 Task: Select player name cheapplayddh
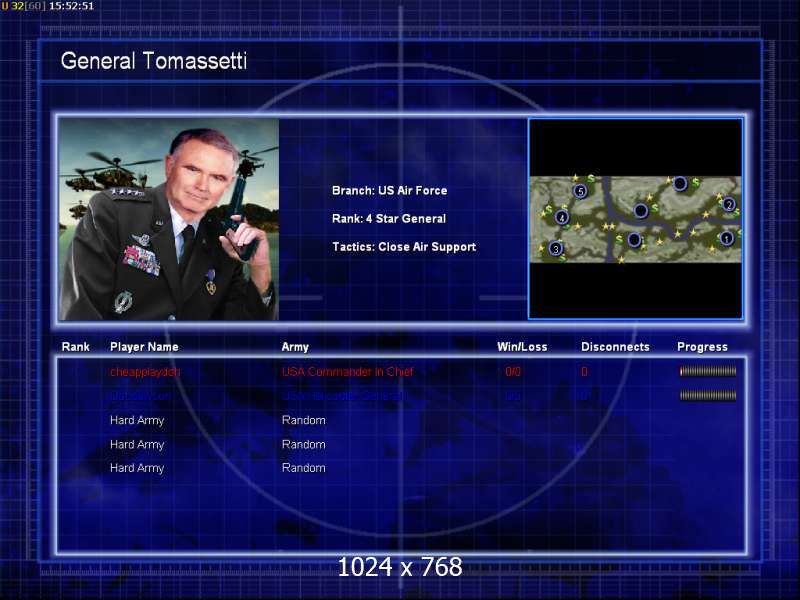[145, 372]
